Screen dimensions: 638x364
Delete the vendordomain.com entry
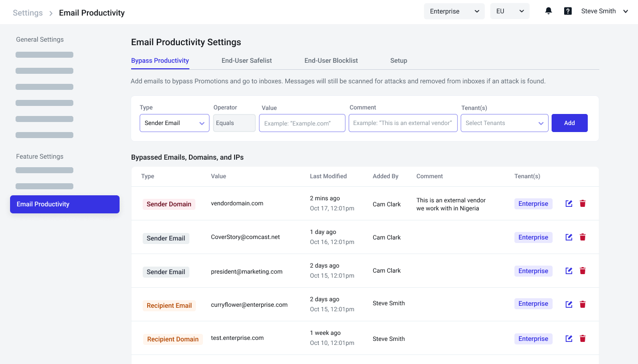[x=583, y=203]
